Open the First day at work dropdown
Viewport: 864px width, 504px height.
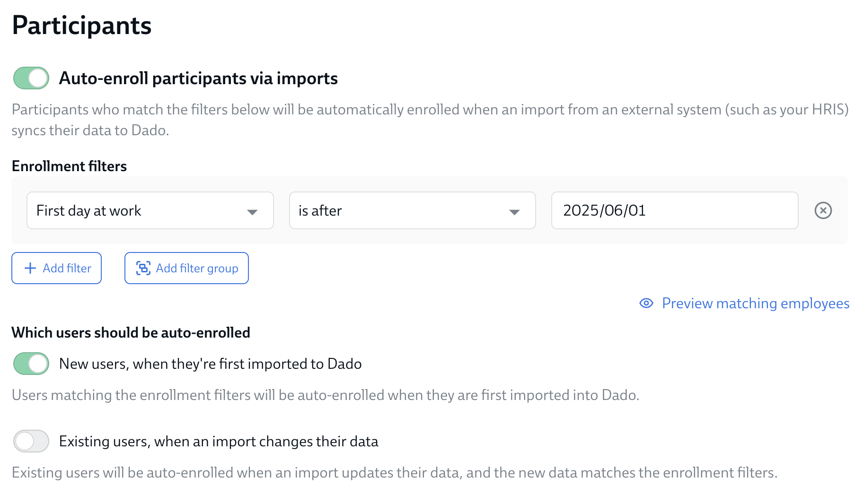click(x=142, y=210)
